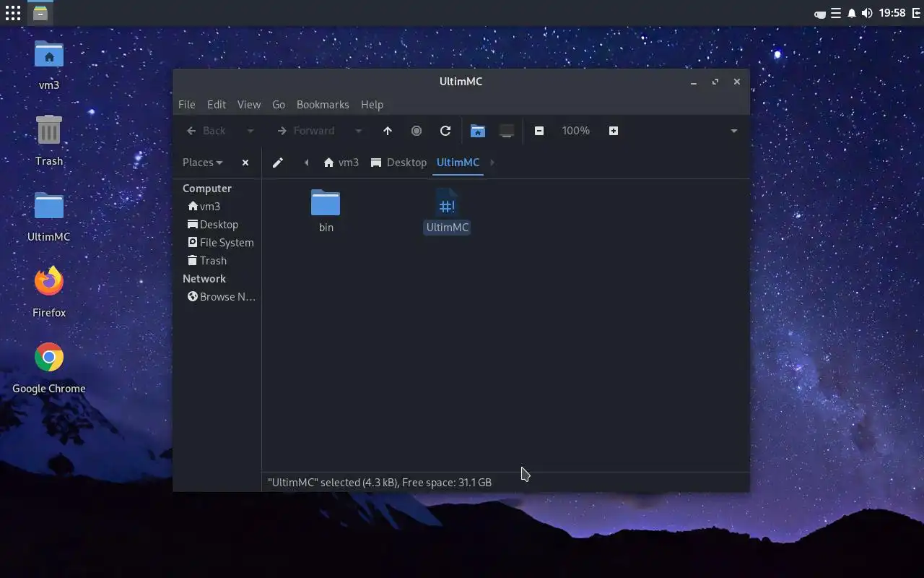Go up to parent folder arrow
The image size is (924, 578).
click(x=388, y=131)
